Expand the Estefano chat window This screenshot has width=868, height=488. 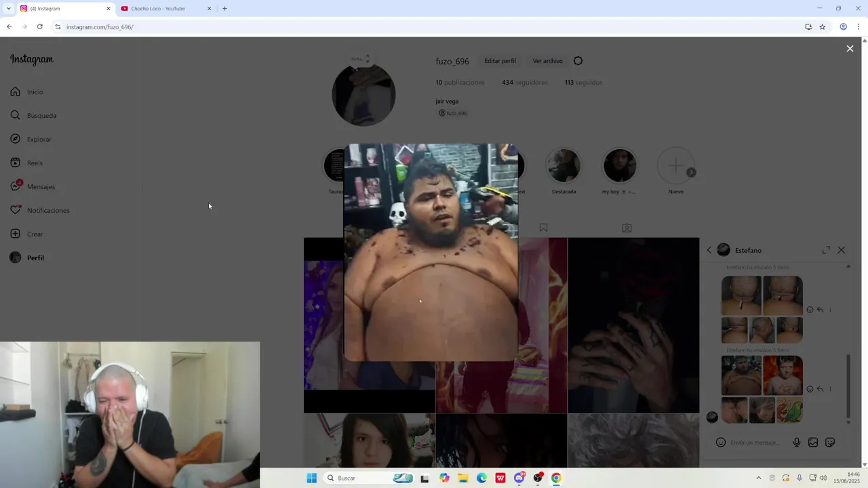click(x=826, y=250)
